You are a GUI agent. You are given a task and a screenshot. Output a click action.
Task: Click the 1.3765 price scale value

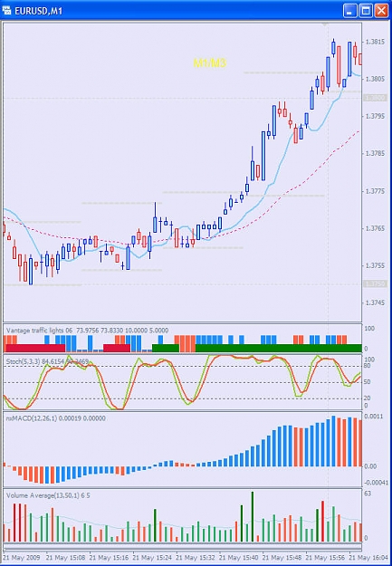click(374, 228)
